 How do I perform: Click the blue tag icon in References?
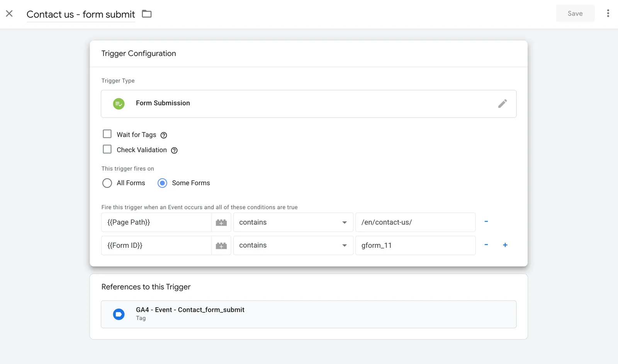click(119, 314)
